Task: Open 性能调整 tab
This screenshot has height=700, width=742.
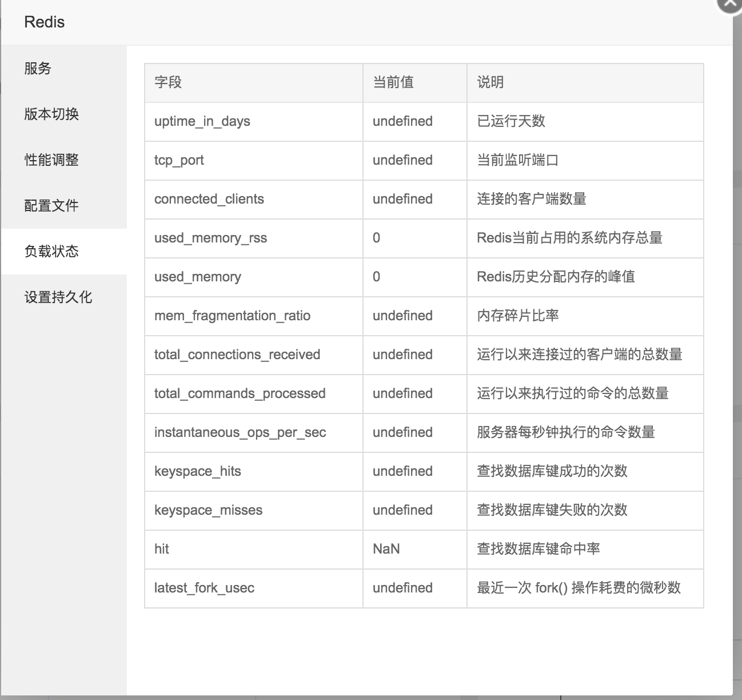Action: (x=63, y=160)
